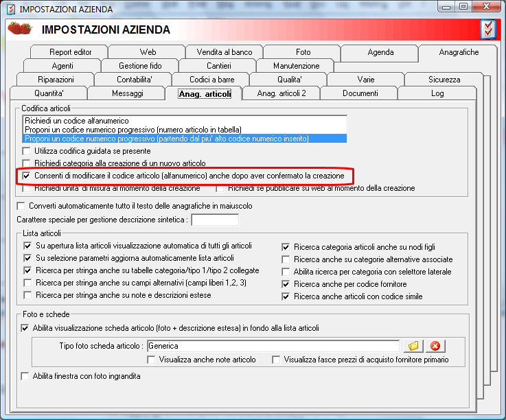Switch to the Sicurezza tab
Screen dimensions: 506x420
[444, 80]
